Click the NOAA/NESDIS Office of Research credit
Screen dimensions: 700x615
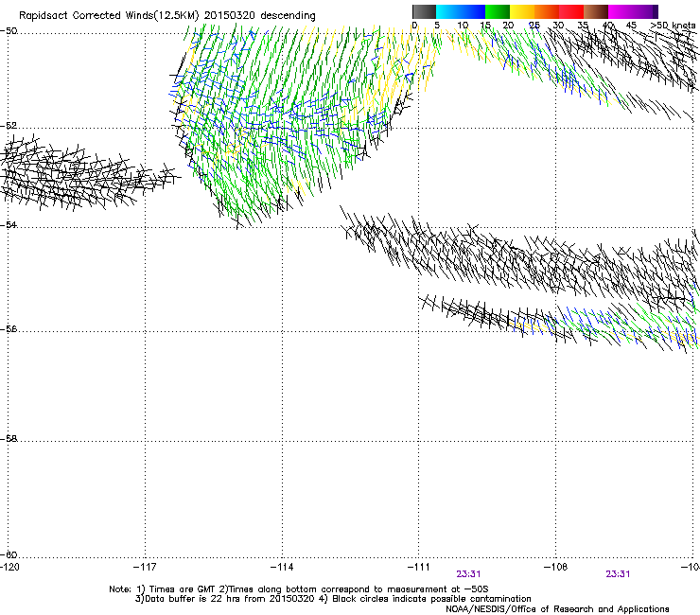[x=557, y=609]
